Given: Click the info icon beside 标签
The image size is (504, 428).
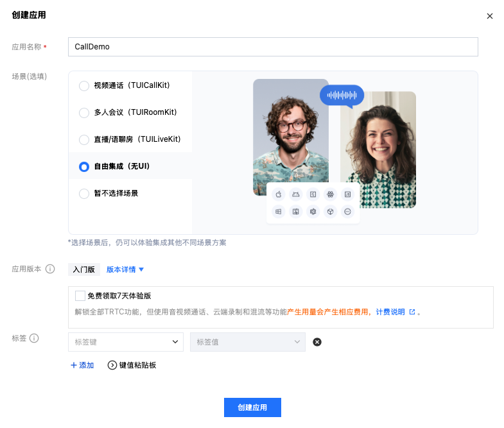Looking at the screenshot, I should click(x=35, y=338).
